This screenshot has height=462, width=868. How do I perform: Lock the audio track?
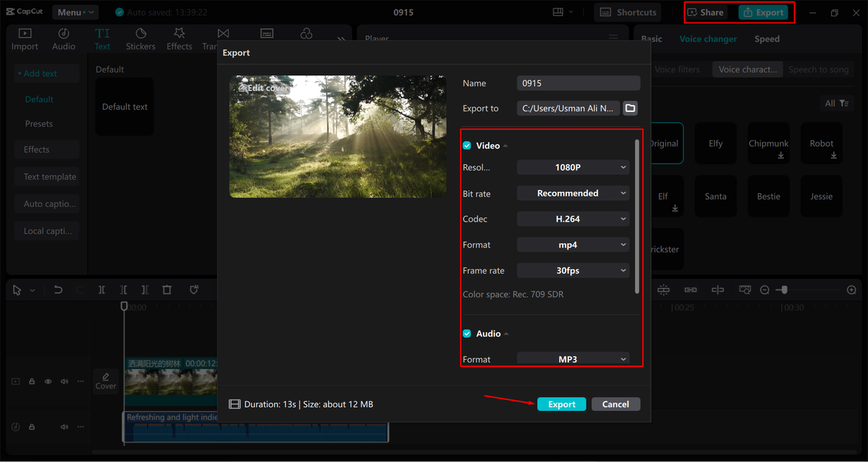tap(32, 427)
